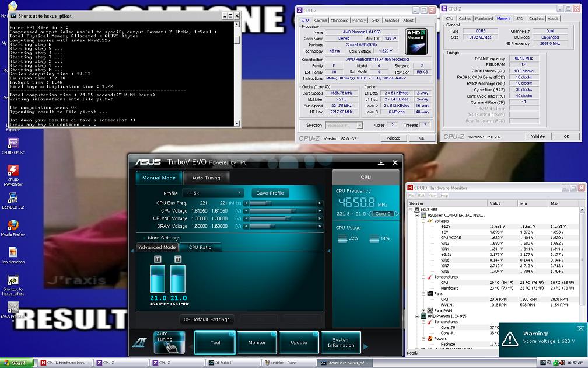
Task: Select core II toggle in CPU Ratio panel
Action: tap(178, 259)
